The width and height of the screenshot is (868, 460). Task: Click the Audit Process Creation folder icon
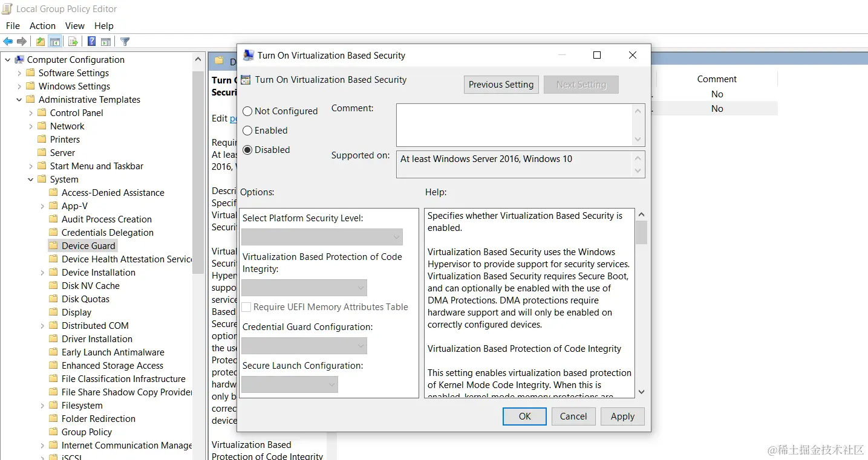click(x=53, y=219)
